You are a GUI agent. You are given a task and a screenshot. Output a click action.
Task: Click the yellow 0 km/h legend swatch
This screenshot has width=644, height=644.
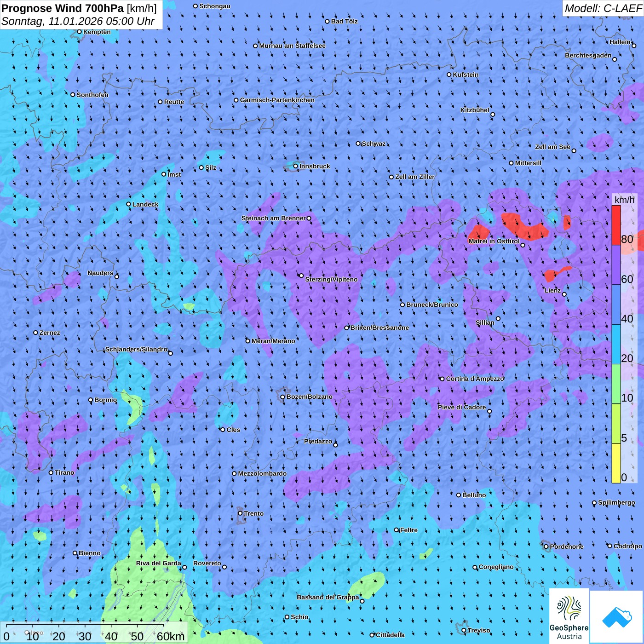click(616, 463)
